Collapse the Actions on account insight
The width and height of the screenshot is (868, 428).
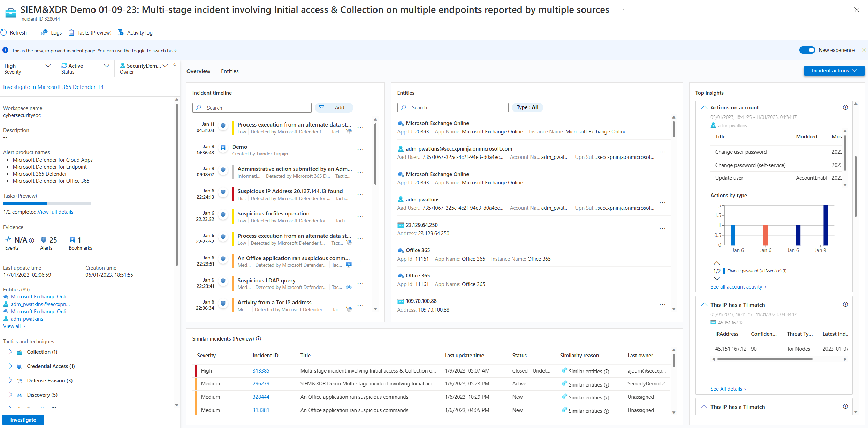[704, 108]
